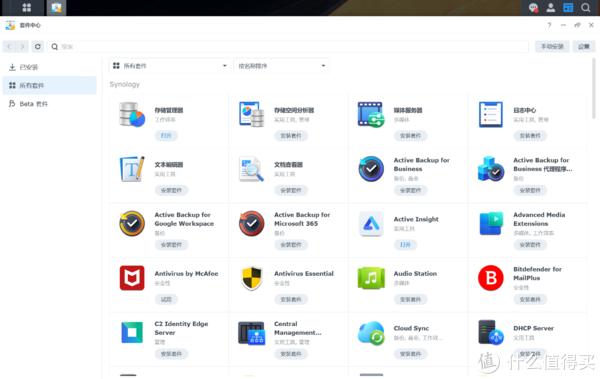The width and height of the screenshot is (600, 379).
Task: Select Installed in the sidebar
Action: pos(50,67)
